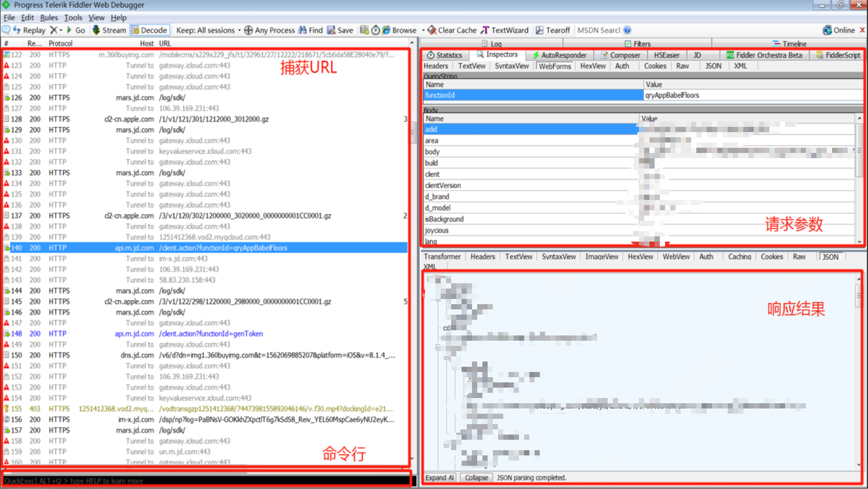Image resolution: width=868 pixels, height=489 pixels.
Task: Select the response ImageView tab
Action: click(x=602, y=257)
